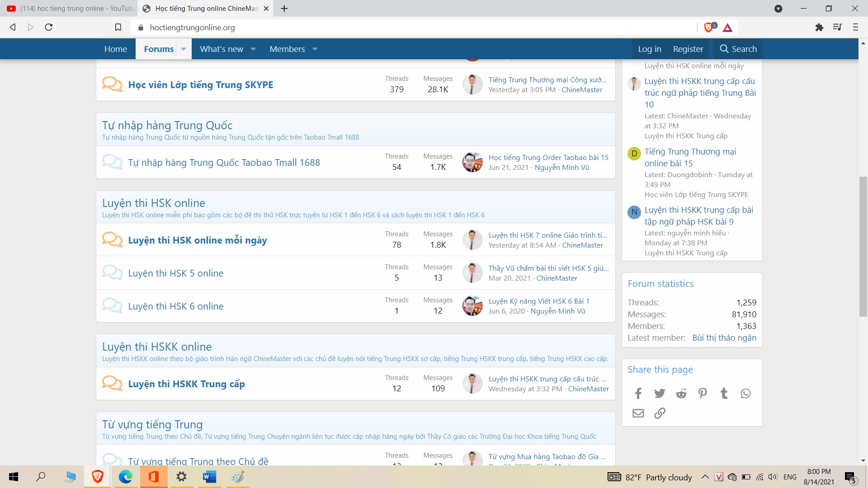This screenshot has height=488, width=868.
Task: Copy page link icon
Action: pos(660,413)
